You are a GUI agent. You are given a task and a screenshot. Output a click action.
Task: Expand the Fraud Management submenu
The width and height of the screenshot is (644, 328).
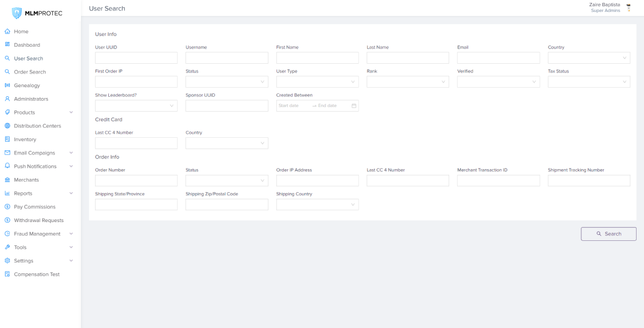pos(71,234)
